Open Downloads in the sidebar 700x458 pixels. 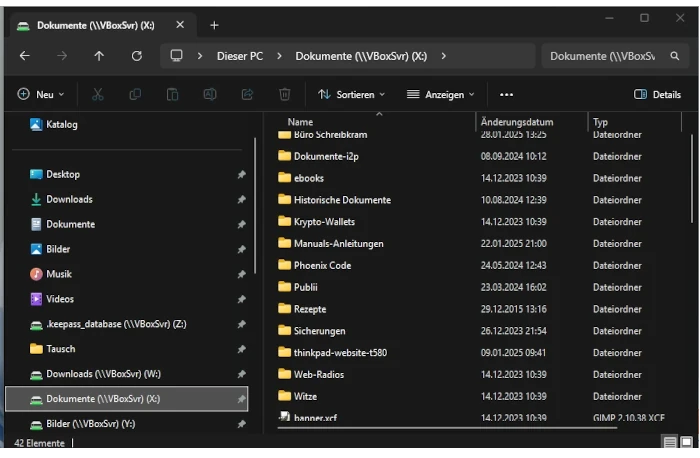[61, 200]
